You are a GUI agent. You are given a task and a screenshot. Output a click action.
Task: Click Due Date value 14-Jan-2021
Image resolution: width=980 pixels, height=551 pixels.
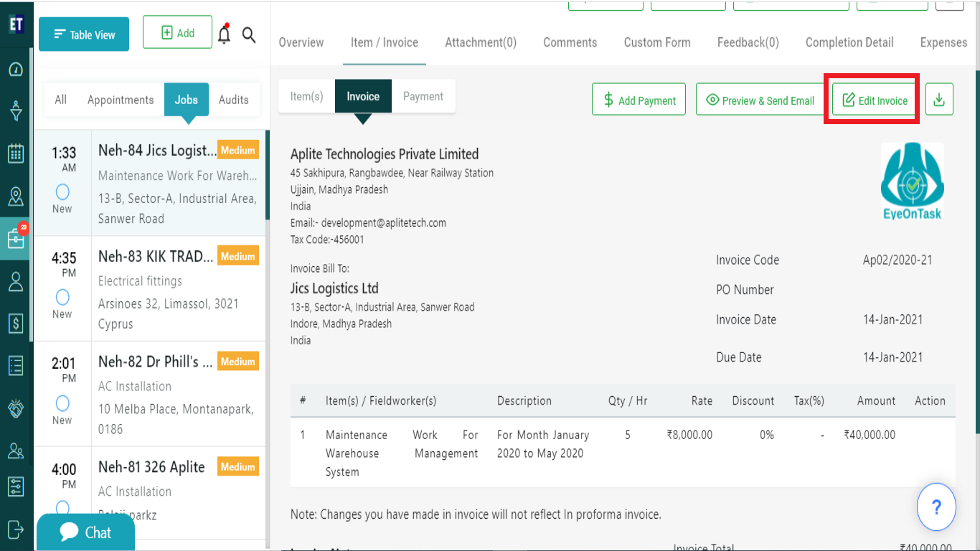click(892, 357)
